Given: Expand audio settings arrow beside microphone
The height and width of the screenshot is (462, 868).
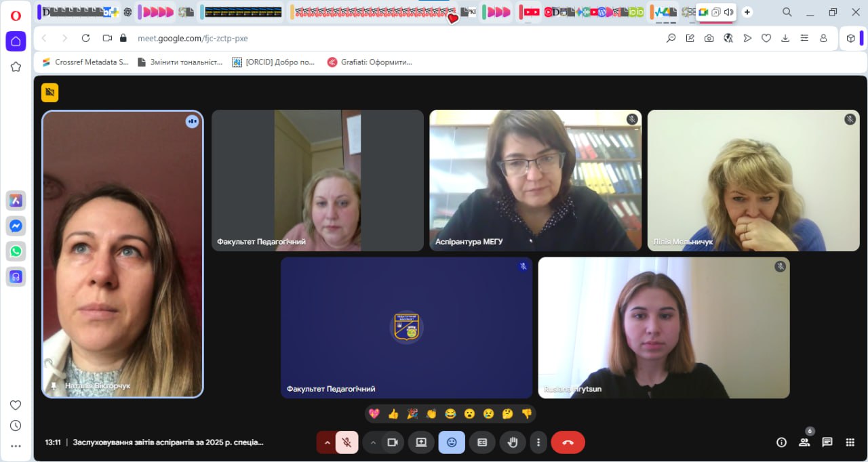Looking at the screenshot, I should 327,442.
